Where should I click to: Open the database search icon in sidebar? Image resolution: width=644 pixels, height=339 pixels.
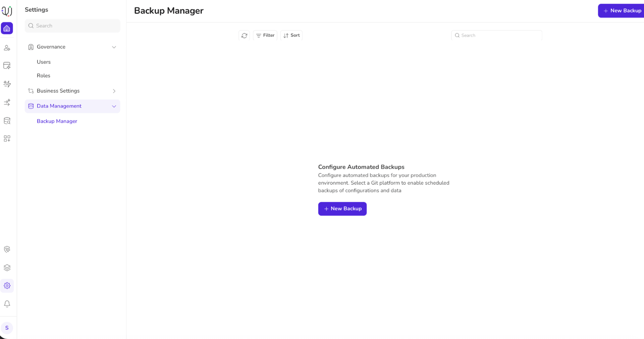pos(7,121)
